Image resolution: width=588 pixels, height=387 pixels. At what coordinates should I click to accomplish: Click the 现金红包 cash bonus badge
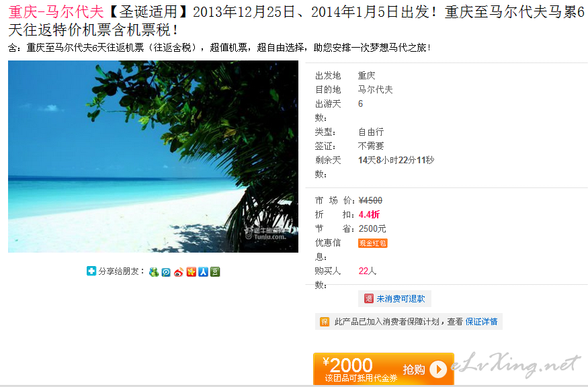tap(372, 243)
